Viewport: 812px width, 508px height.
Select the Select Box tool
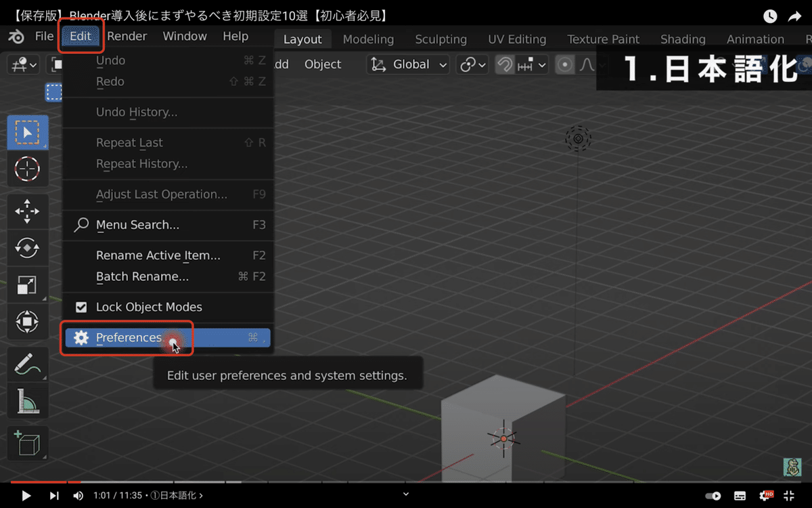click(28, 132)
